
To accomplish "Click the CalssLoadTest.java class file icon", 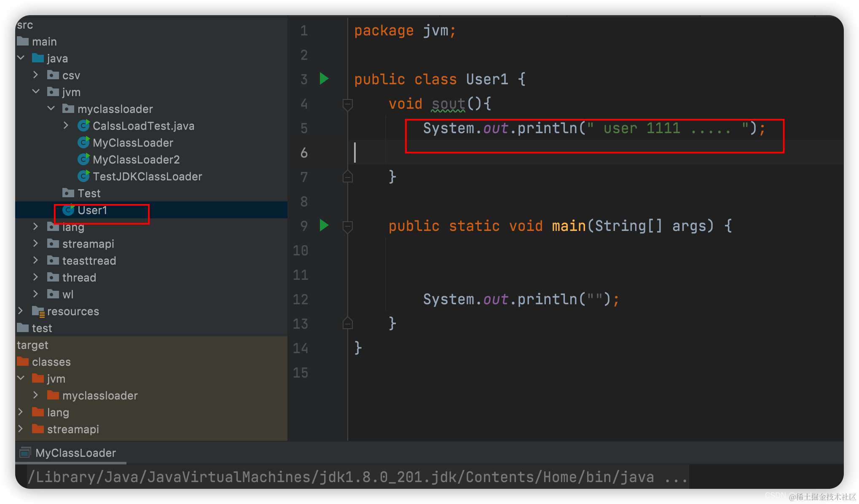I will [x=83, y=126].
